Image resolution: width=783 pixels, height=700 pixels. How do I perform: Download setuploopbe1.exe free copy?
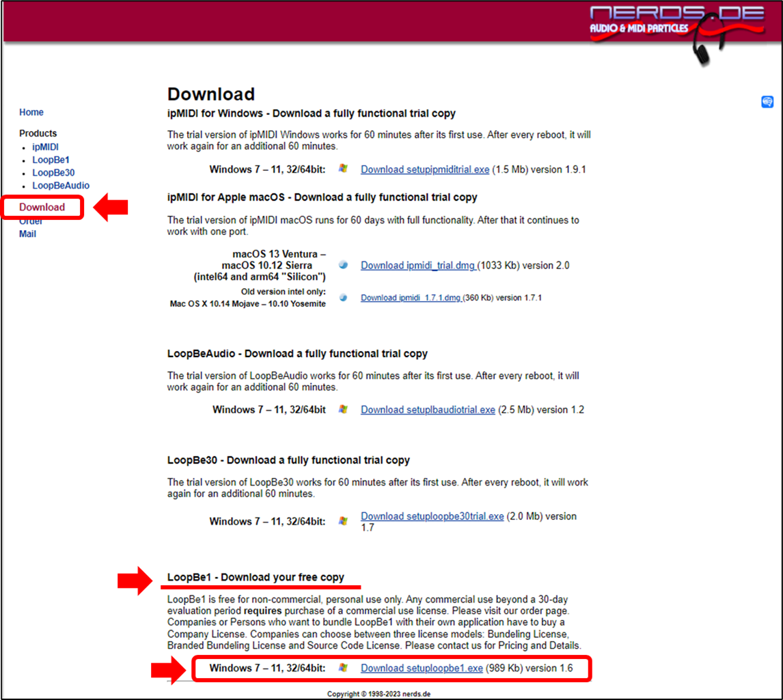[x=422, y=668]
